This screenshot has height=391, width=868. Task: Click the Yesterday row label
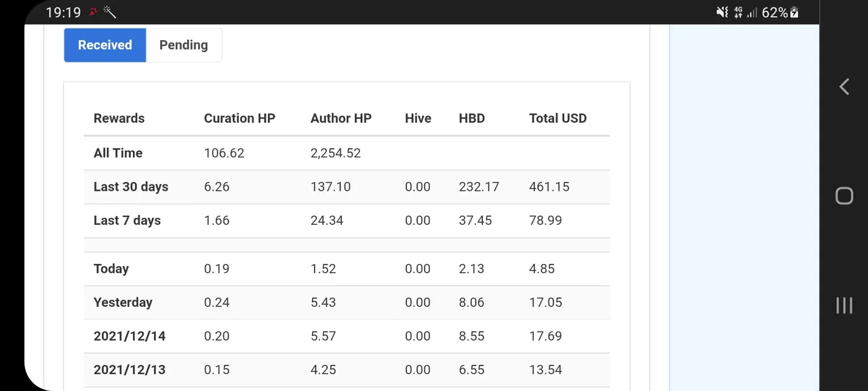point(123,302)
